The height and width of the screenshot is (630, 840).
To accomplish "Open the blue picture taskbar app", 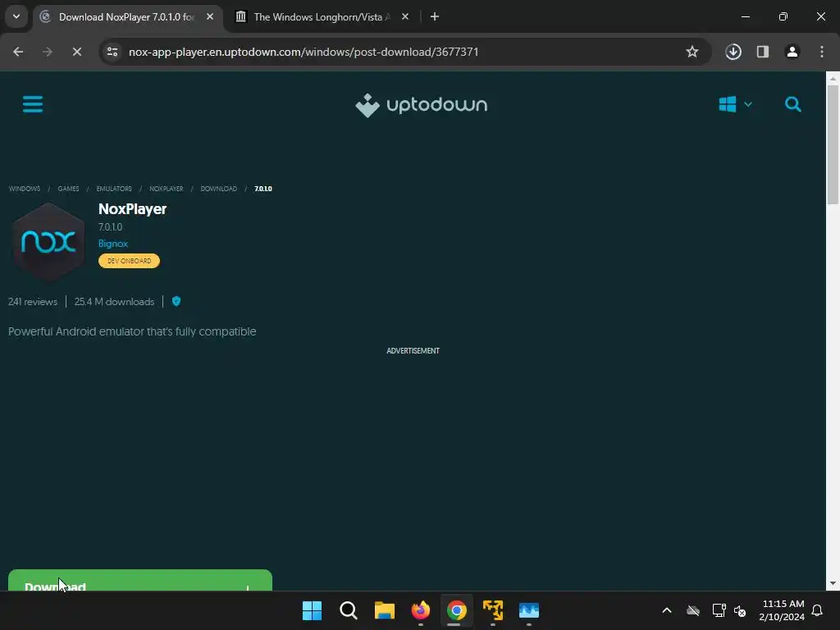I will (529, 610).
